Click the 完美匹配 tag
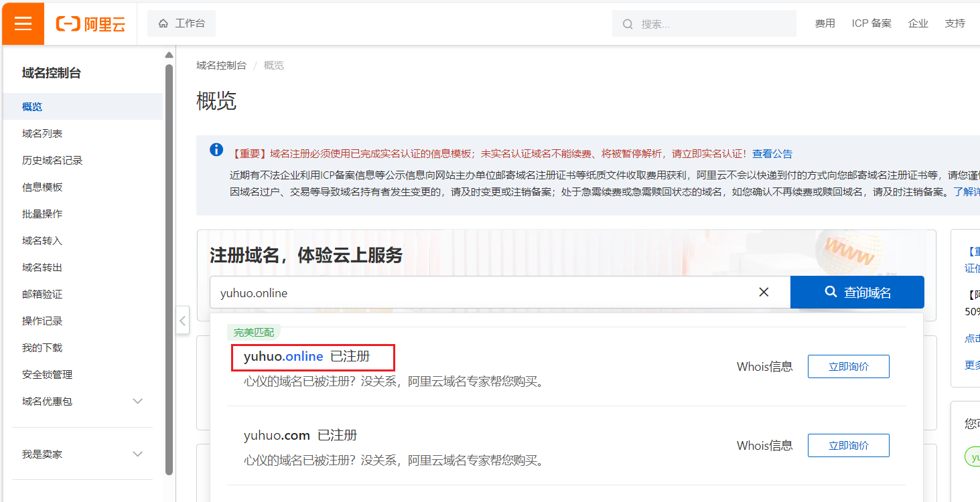This screenshot has width=980, height=502. click(x=253, y=332)
